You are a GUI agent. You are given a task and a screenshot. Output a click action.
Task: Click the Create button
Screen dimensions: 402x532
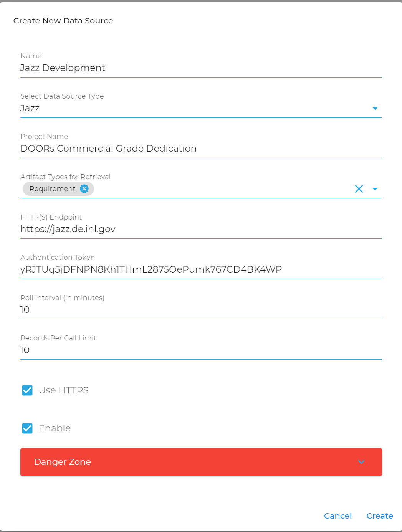point(379,516)
